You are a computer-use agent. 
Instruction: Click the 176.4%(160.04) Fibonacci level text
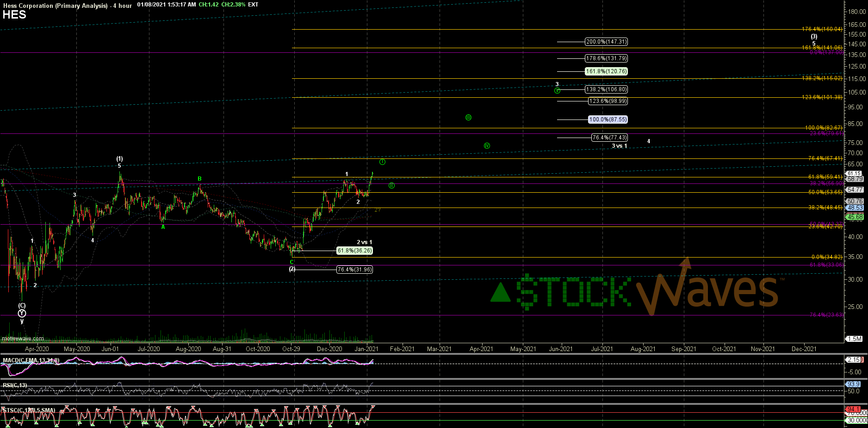click(x=822, y=29)
